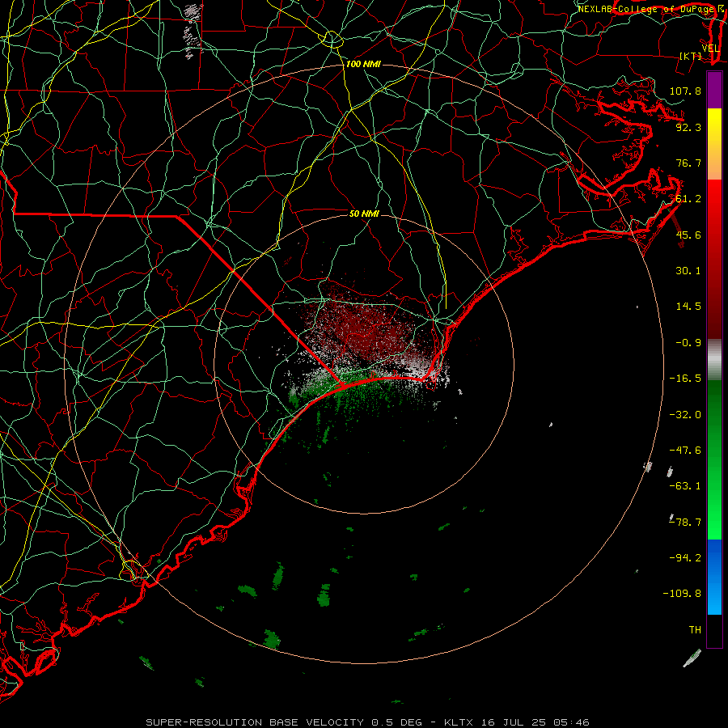Screen dimensions: 728x728
Task: Select the -63.1 value on velocity scale
Action: [x=685, y=486]
